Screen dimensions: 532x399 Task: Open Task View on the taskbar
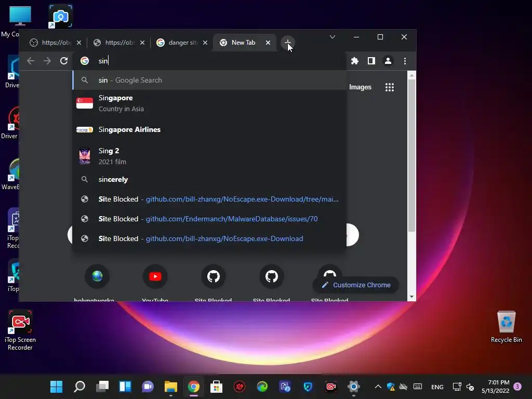102,387
